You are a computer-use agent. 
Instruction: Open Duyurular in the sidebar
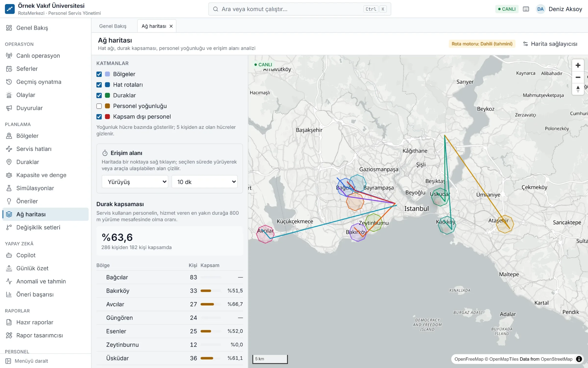pyautogui.click(x=46, y=108)
